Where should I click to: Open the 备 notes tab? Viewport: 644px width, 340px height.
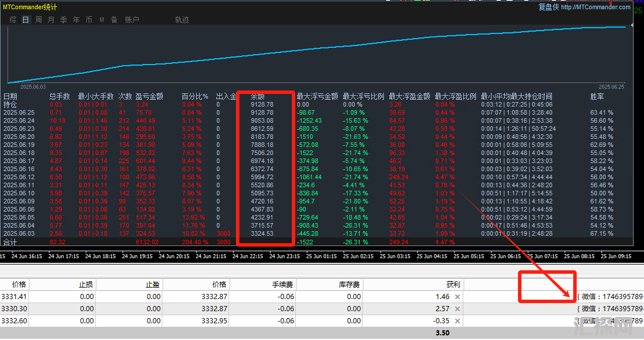114,20
